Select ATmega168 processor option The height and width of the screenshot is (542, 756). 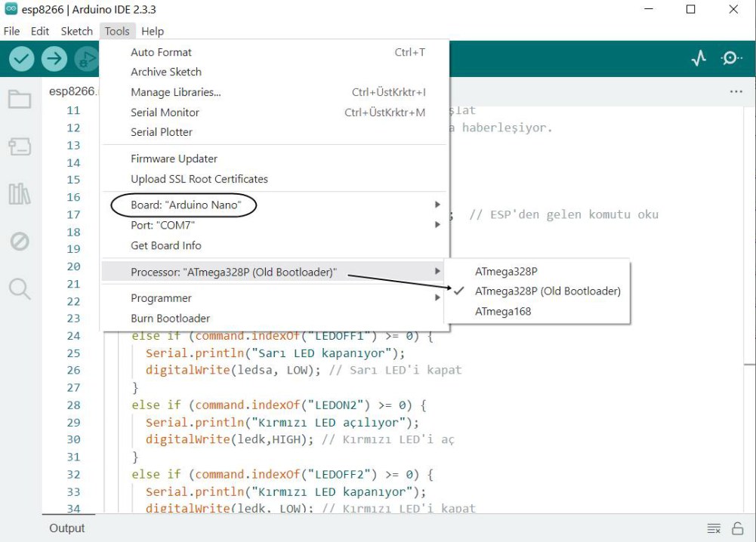click(x=537, y=311)
